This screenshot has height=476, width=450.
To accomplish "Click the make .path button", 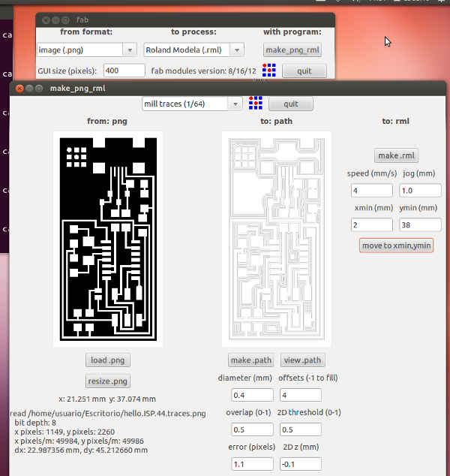I will (251, 360).
